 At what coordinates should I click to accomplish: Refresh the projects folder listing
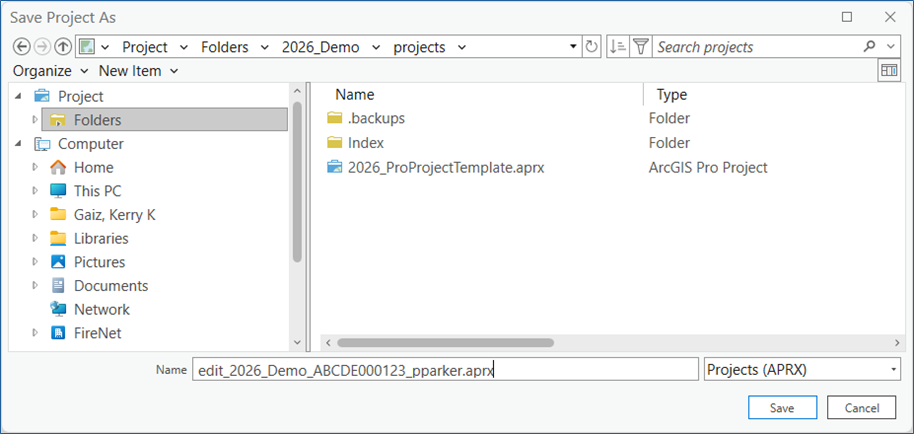pos(592,47)
